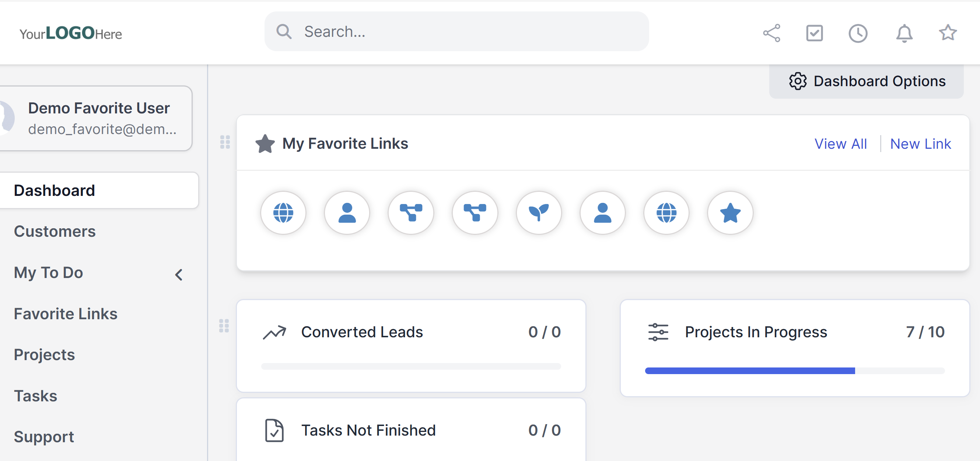Viewport: 980px width, 461px height.
Task: Open Dashboard Options panel
Action: tap(867, 81)
